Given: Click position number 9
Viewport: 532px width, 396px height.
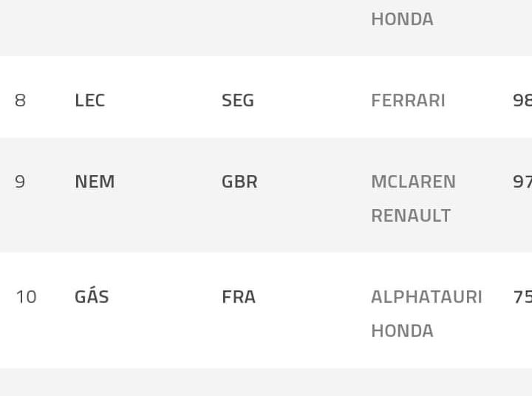Looking at the screenshot, I should pyautogui.click(x=20, y=182).
